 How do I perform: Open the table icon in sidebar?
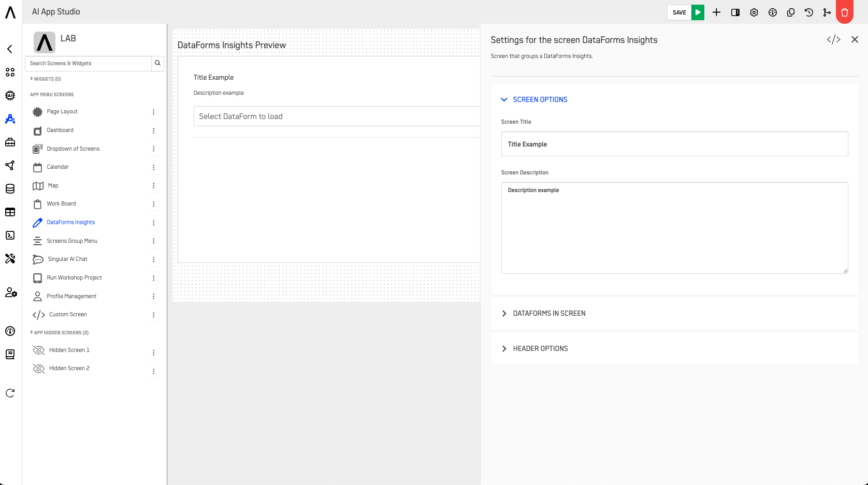(10, 212)
